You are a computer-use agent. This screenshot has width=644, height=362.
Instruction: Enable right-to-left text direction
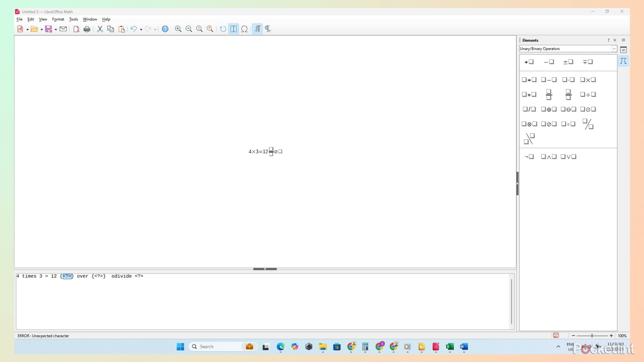tap(267, 29)
